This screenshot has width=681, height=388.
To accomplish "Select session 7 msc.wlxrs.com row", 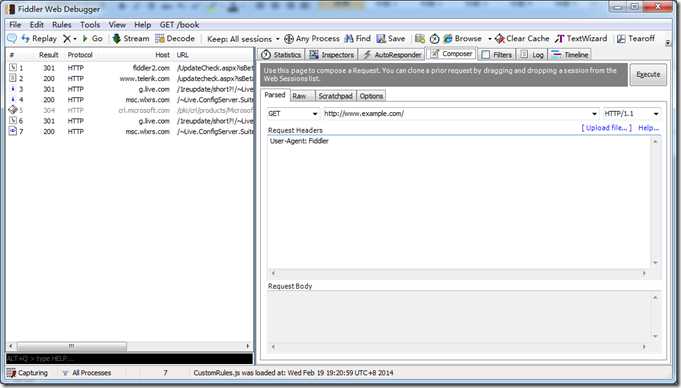I will [x=130, y=131].
